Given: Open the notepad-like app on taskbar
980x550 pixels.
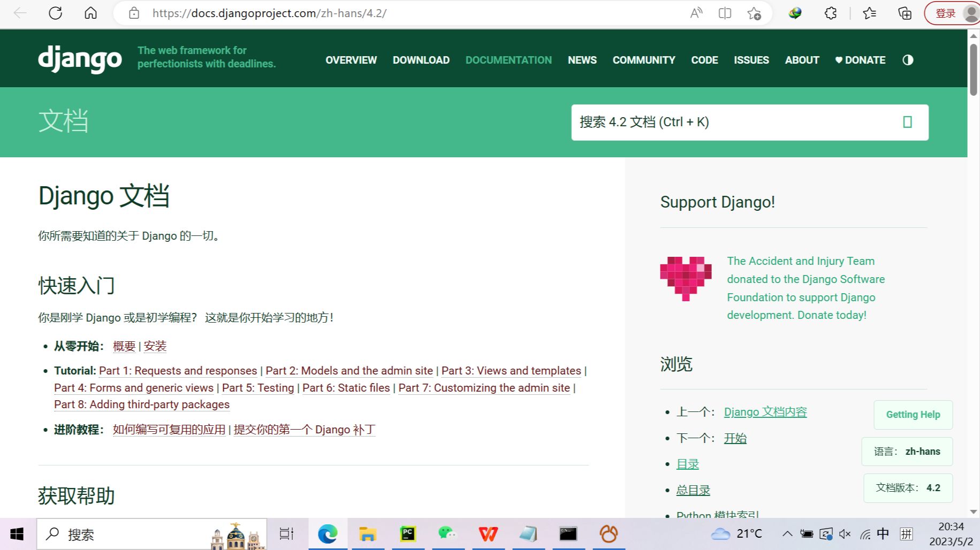Looking at the screenshot, I should click(528, 534).
